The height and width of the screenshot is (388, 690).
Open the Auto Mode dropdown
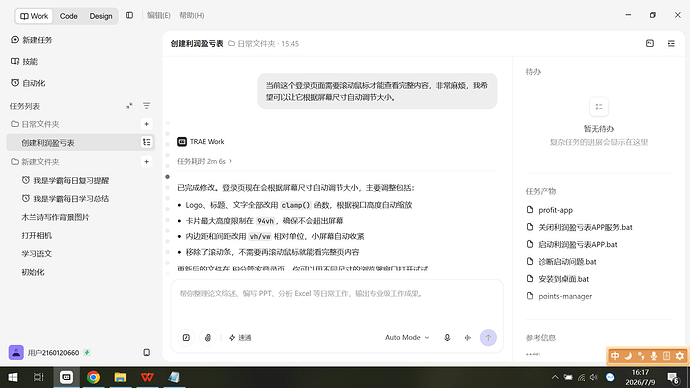coord(407,337)
